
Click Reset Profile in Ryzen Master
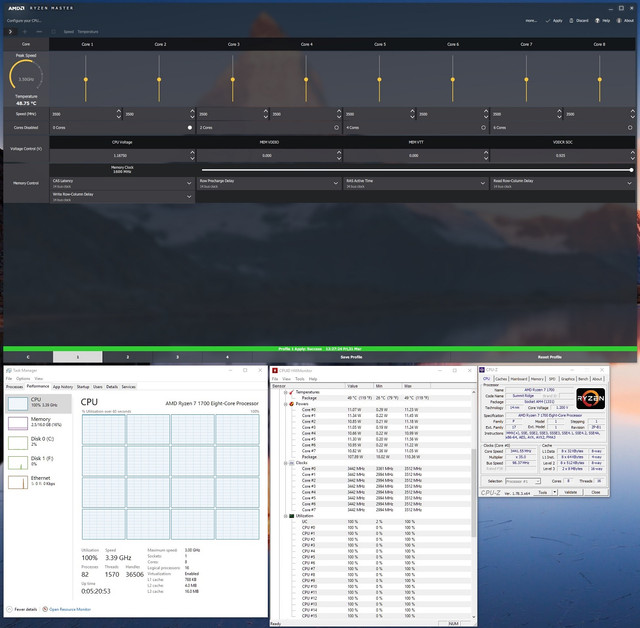(x=549, y=357)
